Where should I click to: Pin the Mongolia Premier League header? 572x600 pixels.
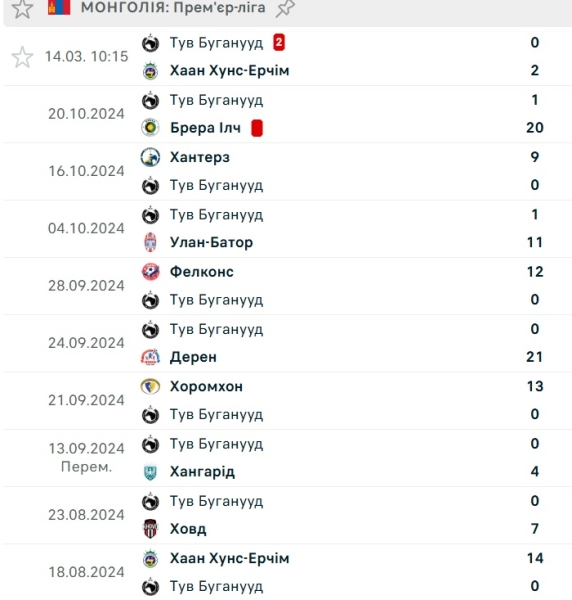tap(285, 8)
